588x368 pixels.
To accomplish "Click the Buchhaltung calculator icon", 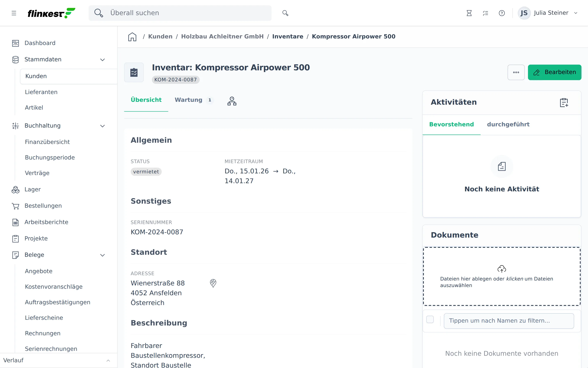I will coord(16,126).
